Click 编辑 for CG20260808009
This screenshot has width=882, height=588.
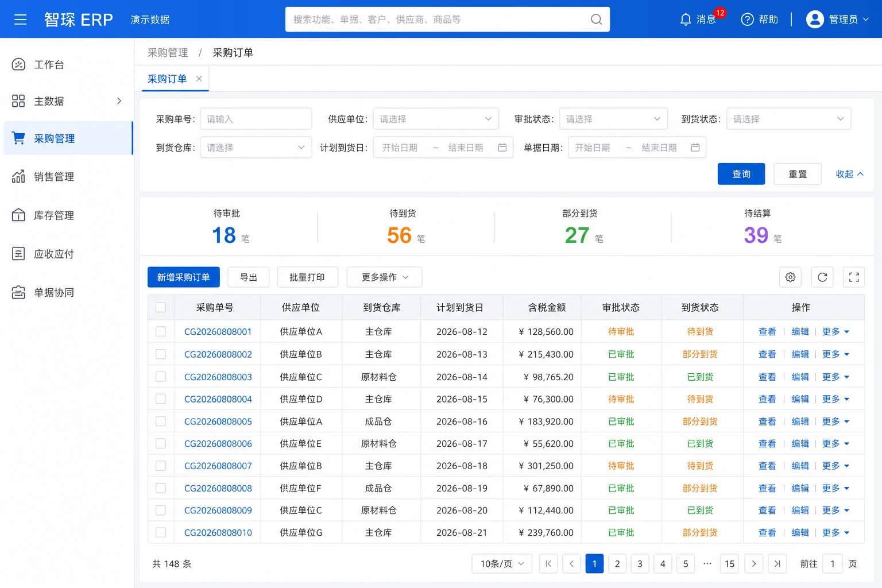(800, 510)
